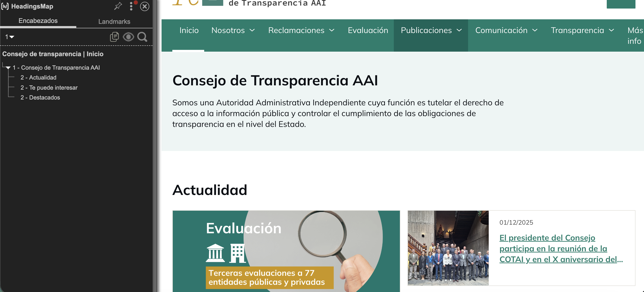Click the copy headings structure icon
644x292 pixels.
[114, 37]
